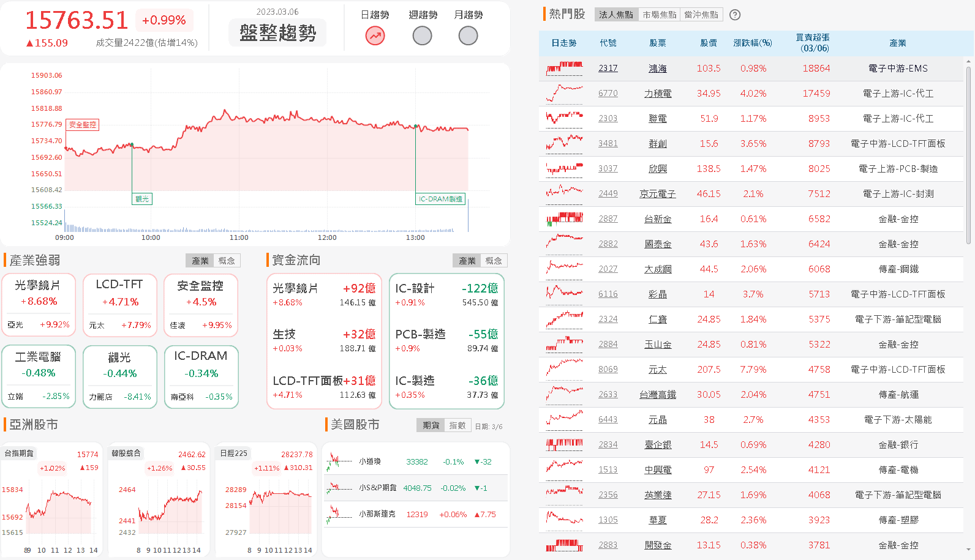The height and width of the screenshot is (560, 975).
Task: Sort by 漲跌幅(%) column header
Action: [752, 43]
